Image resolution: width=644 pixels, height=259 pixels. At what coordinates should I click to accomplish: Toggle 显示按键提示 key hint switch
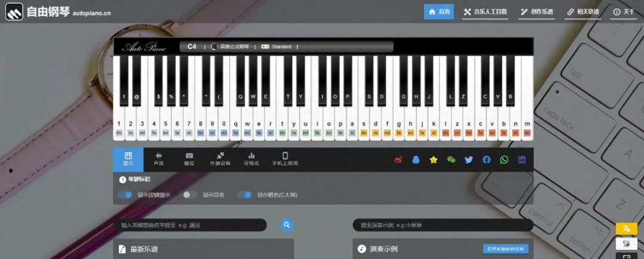click(125, 195)
